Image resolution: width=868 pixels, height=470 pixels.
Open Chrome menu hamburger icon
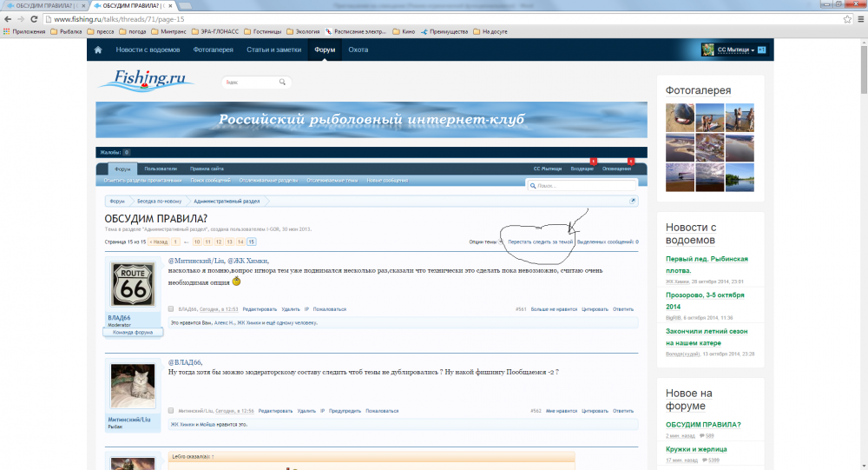coord(859,18)
